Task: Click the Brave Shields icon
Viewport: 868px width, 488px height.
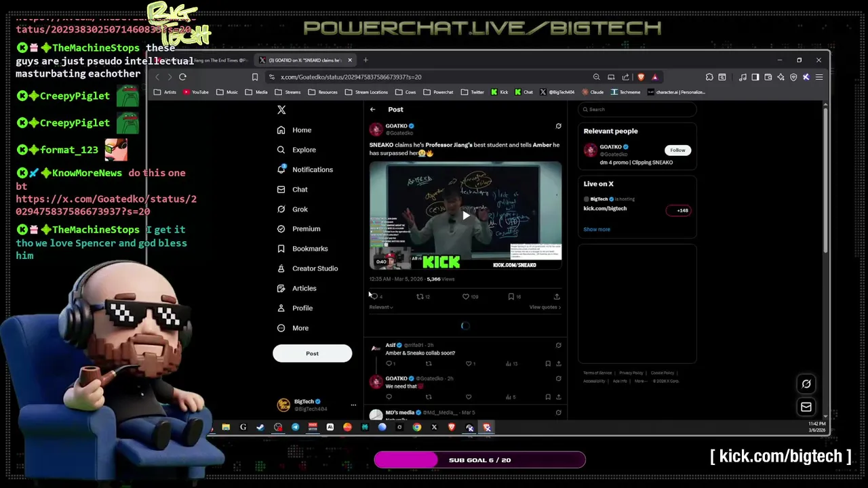Action: [641, 77]
